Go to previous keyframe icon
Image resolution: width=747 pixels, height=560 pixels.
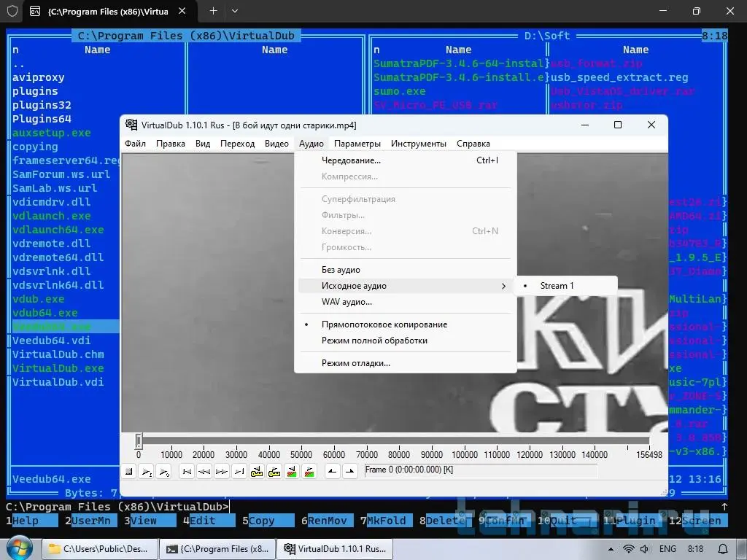tap(257, 472)
